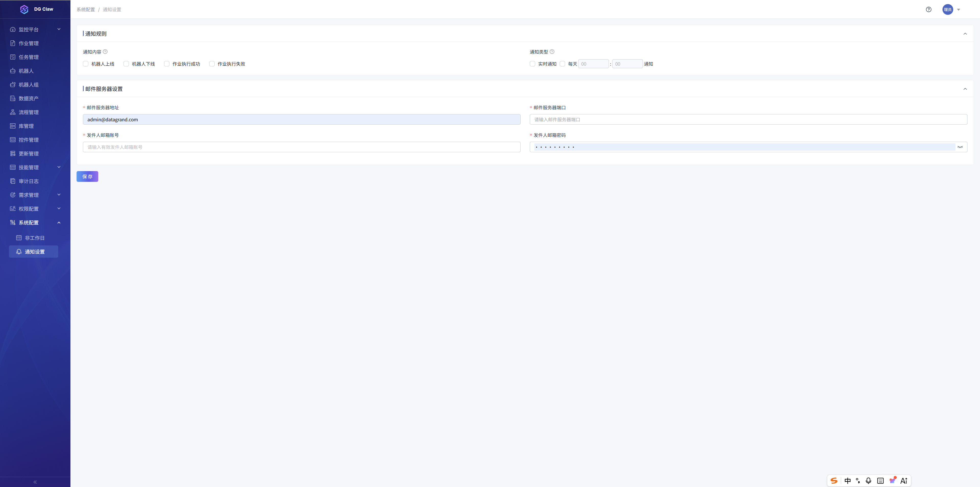Screen dimensions: 980x487
Task: Open the user avatar account icon
Action: [947, 9]
